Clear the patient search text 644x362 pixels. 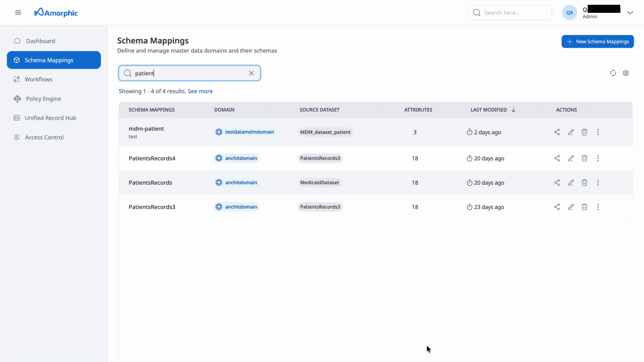pos(251,73)
